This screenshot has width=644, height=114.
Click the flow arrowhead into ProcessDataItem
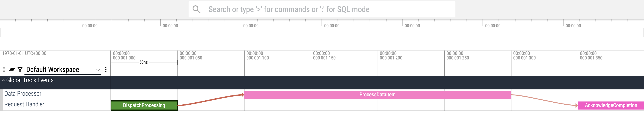243,95
